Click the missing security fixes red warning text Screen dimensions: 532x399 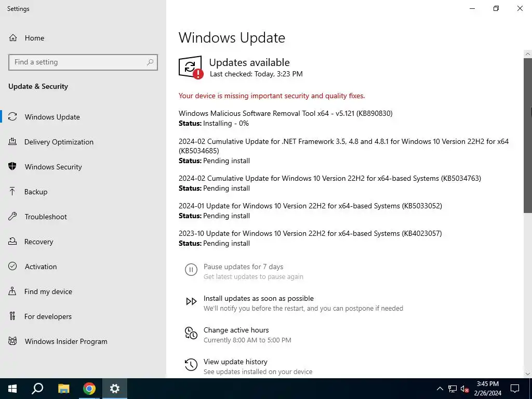click(272, 96)
